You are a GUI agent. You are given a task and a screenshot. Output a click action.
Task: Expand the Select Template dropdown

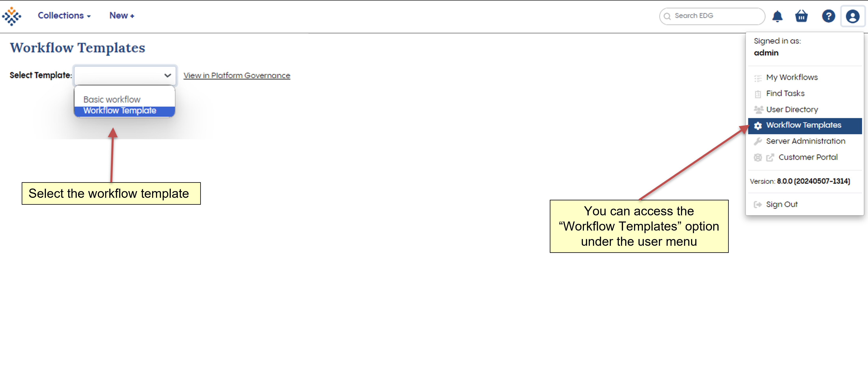[x=124, y=75]
